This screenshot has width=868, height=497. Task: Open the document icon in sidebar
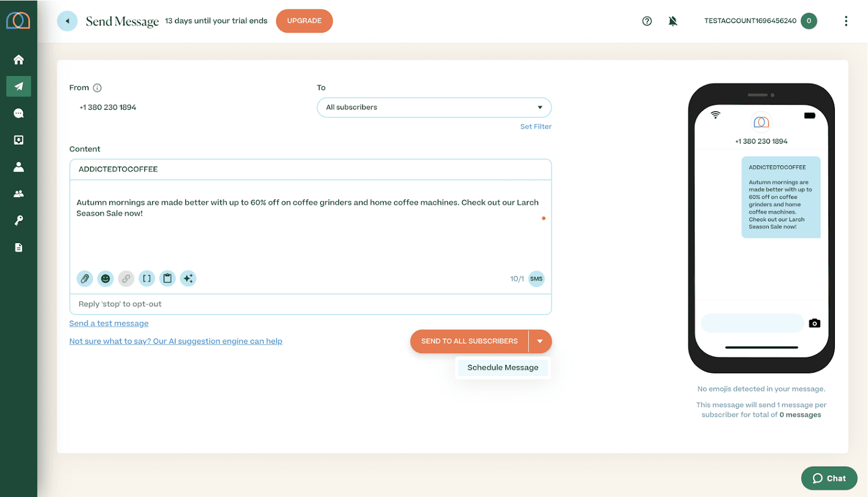pyautogui.click(x=18, y=247)
